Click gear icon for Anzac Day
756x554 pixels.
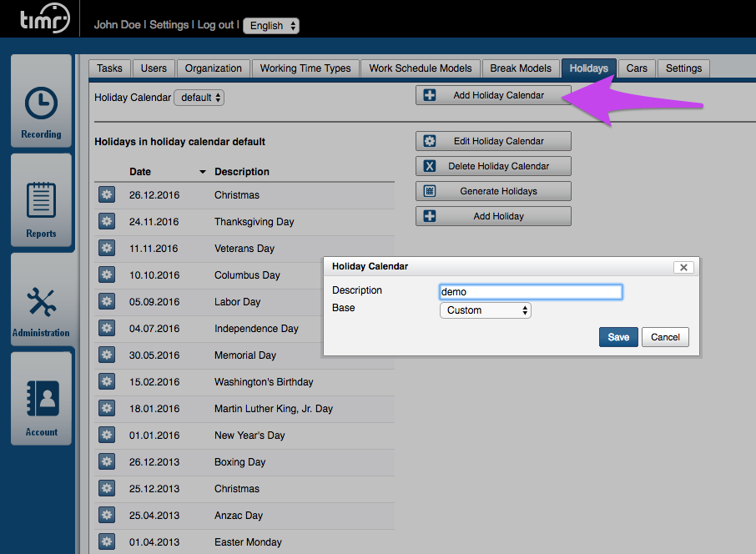point(106,516)
